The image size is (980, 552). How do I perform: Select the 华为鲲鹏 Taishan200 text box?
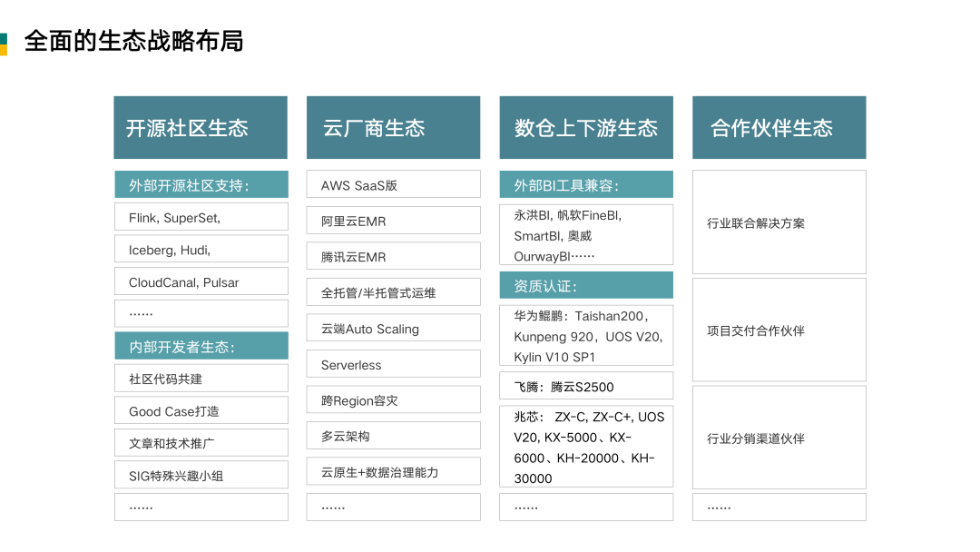tap(586, 336)
